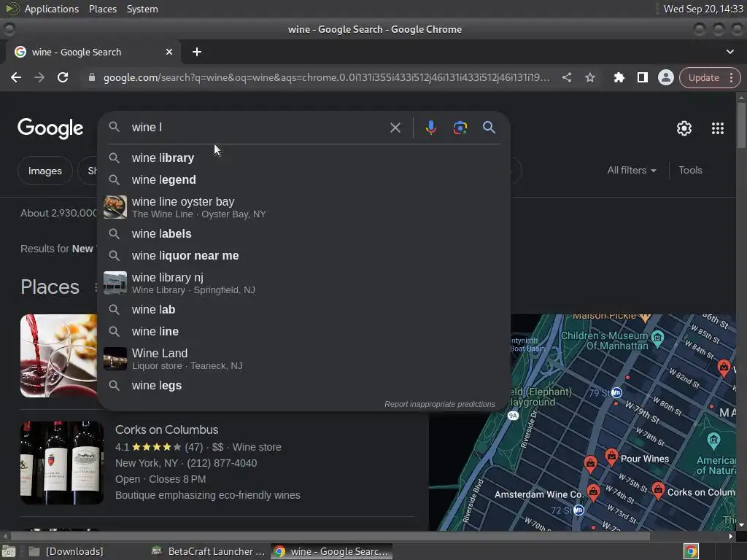Start voice search with microphone

430,128
